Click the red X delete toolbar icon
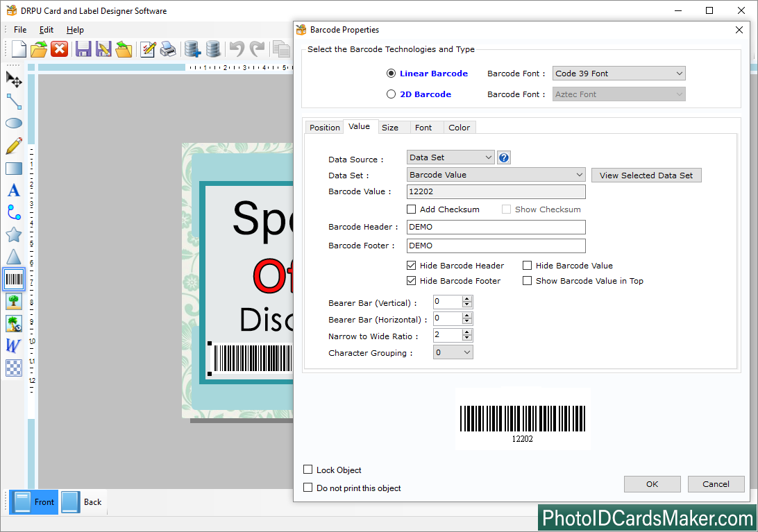This screenshot has width=758, height=532. point(60,49)
